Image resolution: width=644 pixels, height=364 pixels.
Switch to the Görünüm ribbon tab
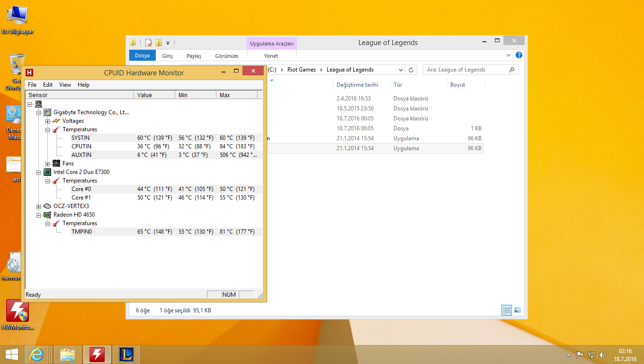tap(226, 56)
